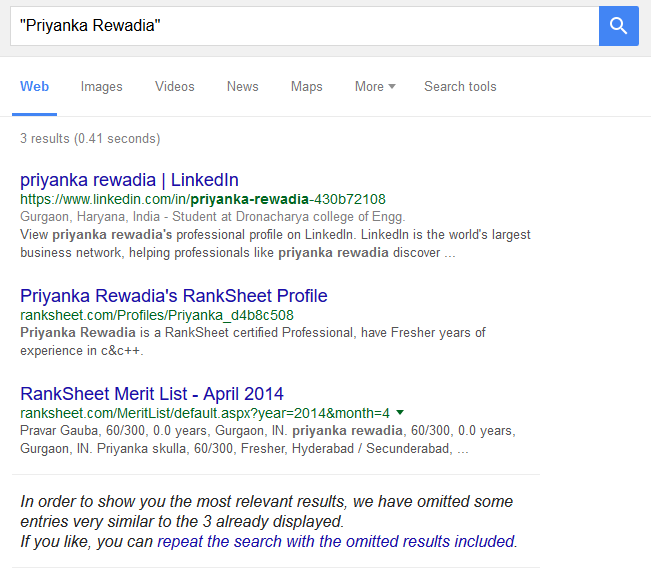Expand the green arrow beside MeritList URL
This screenshot has width=651, height=573.
400,412
